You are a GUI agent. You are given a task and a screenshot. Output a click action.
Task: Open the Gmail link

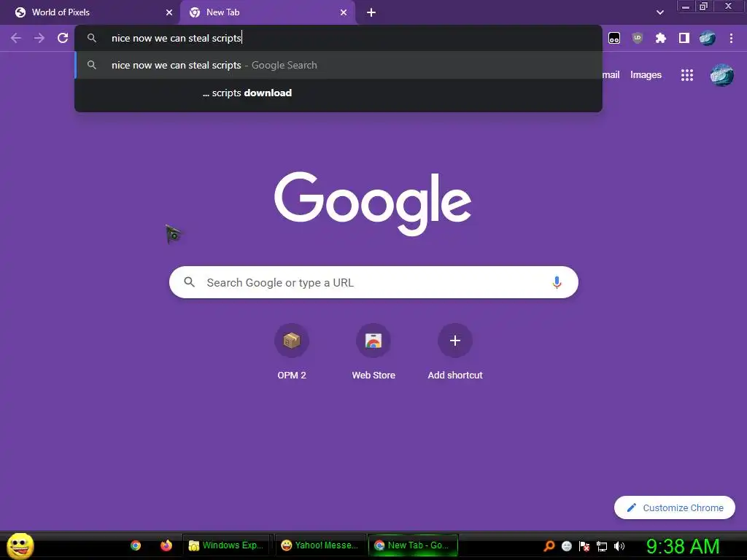click(x=611, y=75)
